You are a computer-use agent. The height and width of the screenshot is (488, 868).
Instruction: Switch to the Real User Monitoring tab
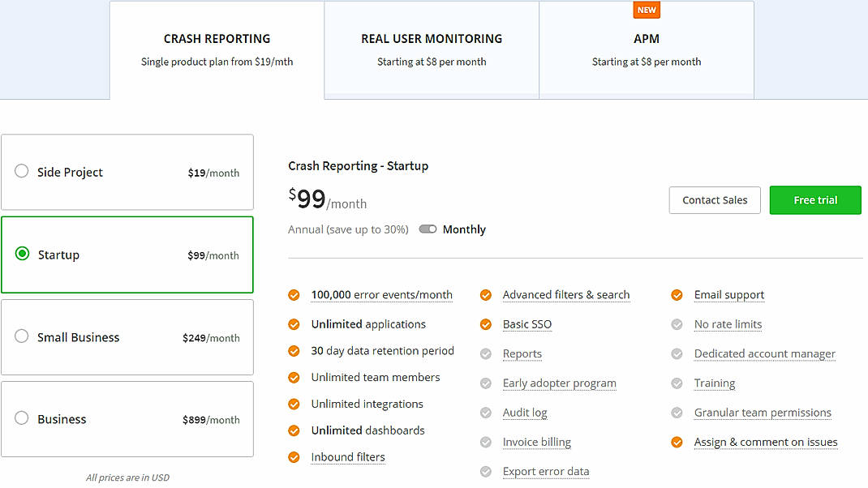click(x=432, y=38)
